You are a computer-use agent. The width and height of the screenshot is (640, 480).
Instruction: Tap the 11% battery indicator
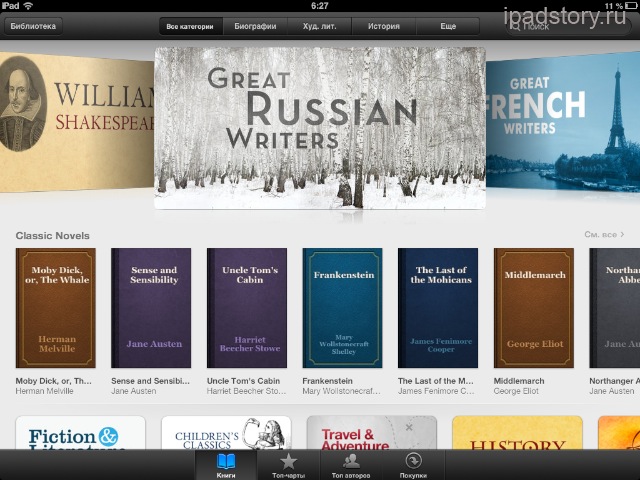[x=622, y=6]
